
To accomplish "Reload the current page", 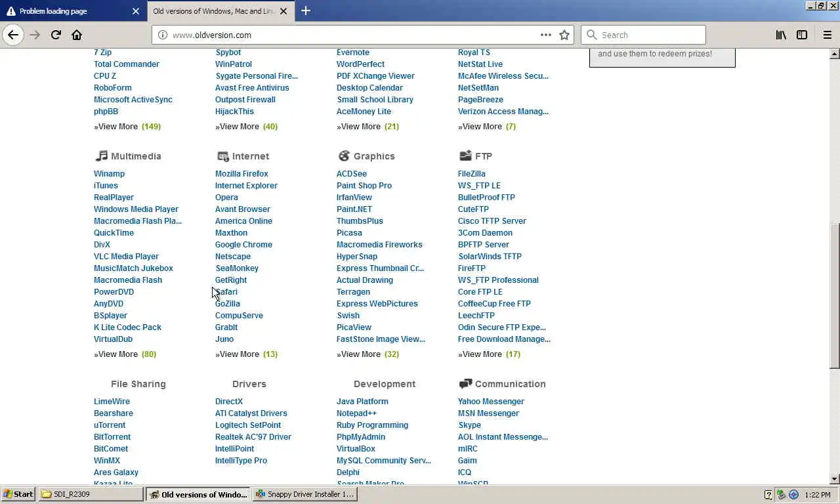I will click(x=56, y=35).
